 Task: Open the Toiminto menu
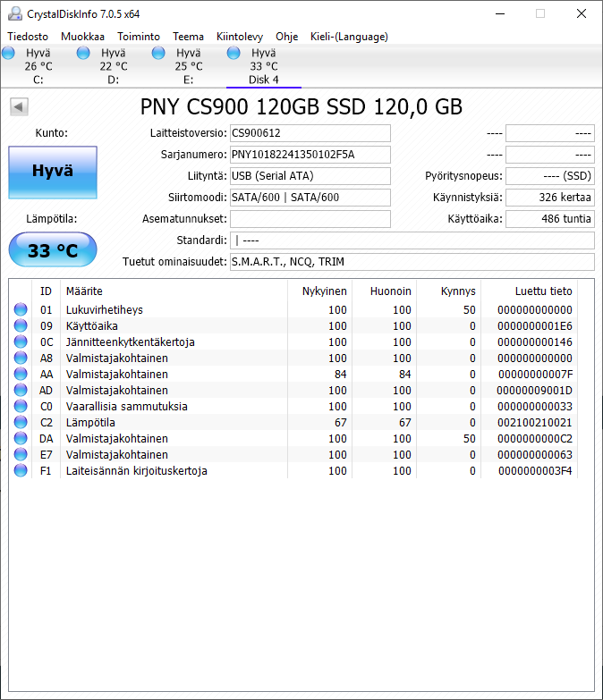coord(139,37)
